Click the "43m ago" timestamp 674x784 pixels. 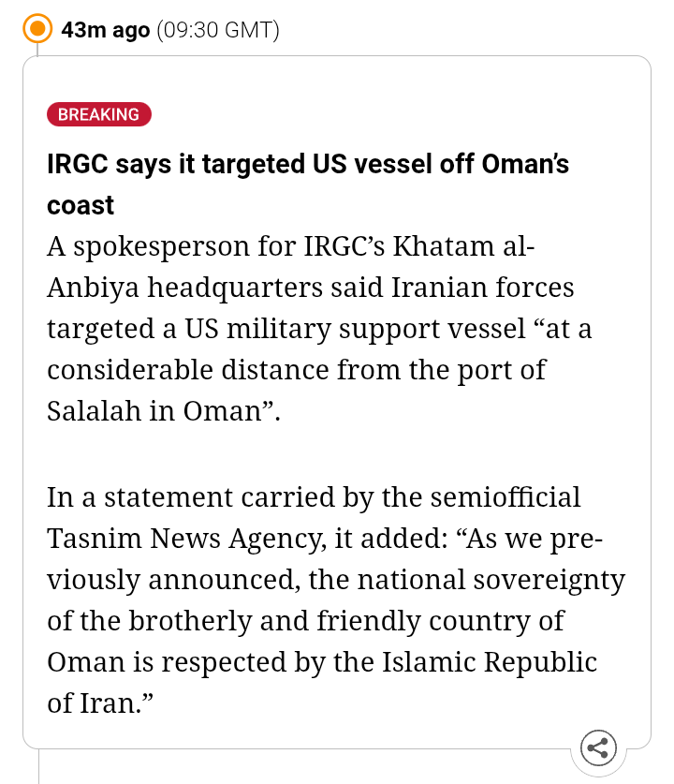click(105, 30)
